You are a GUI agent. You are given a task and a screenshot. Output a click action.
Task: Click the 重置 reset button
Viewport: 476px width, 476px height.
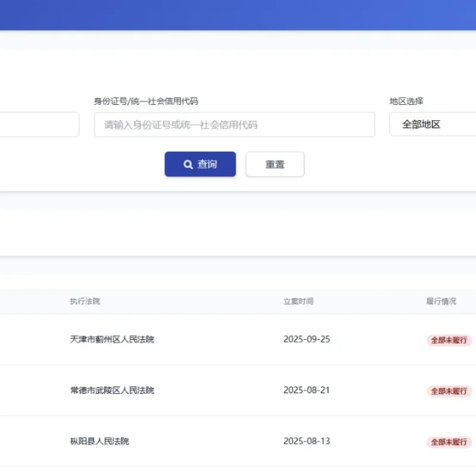[275, 164]
